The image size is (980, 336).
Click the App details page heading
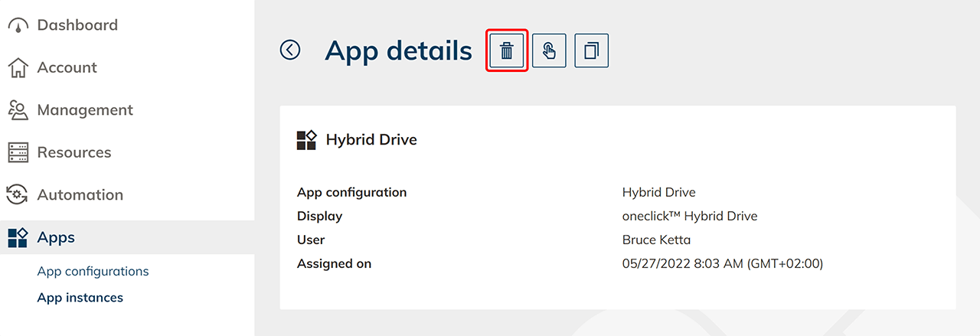[x=398, y=51]
